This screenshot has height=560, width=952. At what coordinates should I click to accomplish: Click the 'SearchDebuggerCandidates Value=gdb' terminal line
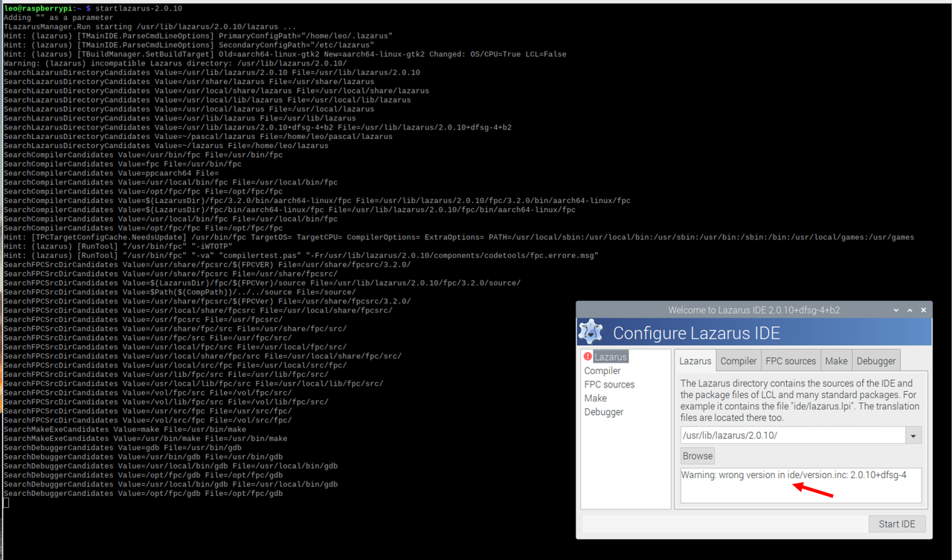[x=123, y=447]
